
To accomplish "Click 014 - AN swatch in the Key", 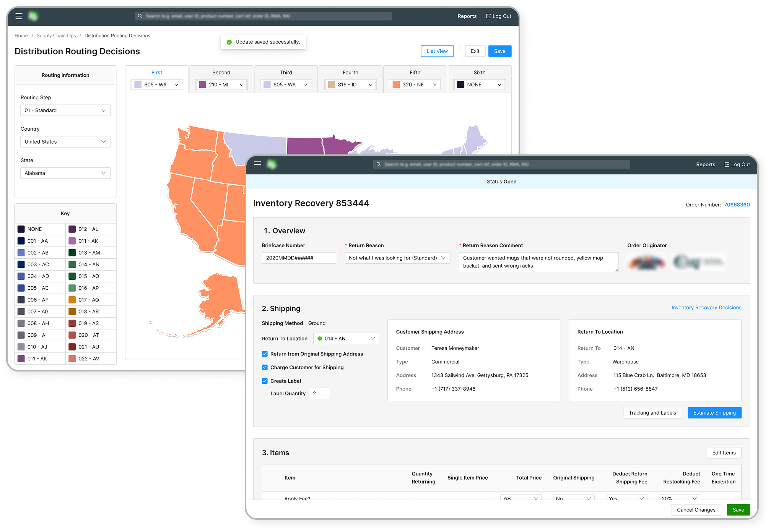I will click(72, 264).
